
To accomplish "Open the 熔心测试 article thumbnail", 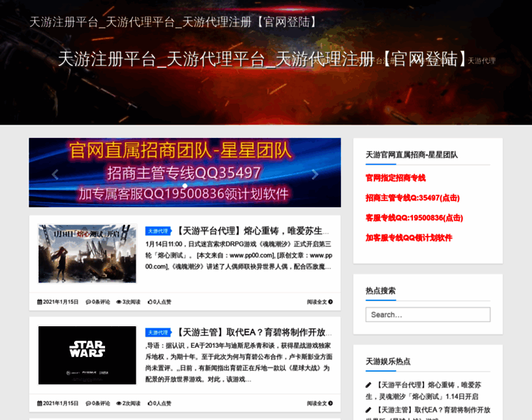I will click(x=87, y=253).
